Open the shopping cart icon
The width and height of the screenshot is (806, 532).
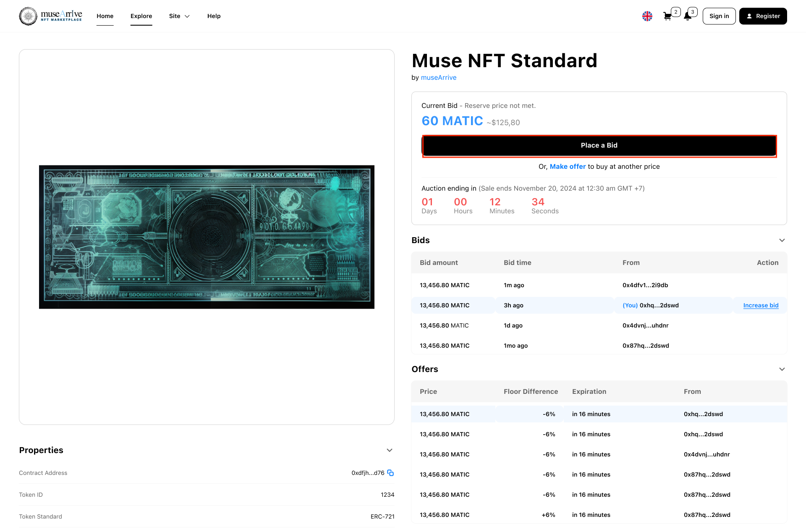[667, 16]
